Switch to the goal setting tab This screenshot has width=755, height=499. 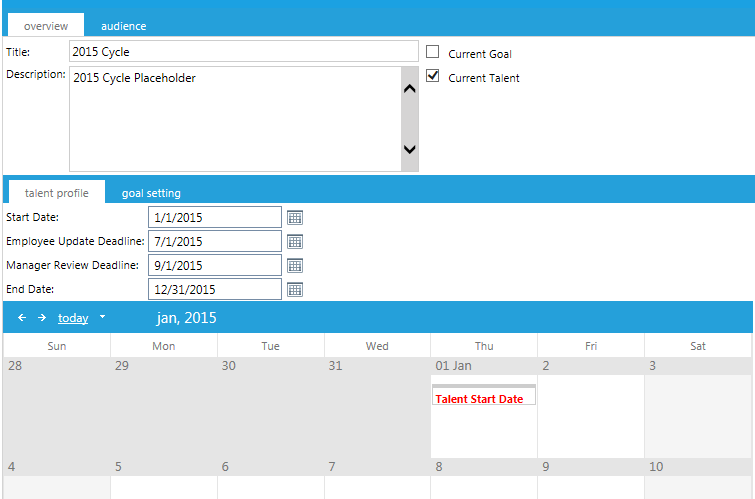pos(151,193)
